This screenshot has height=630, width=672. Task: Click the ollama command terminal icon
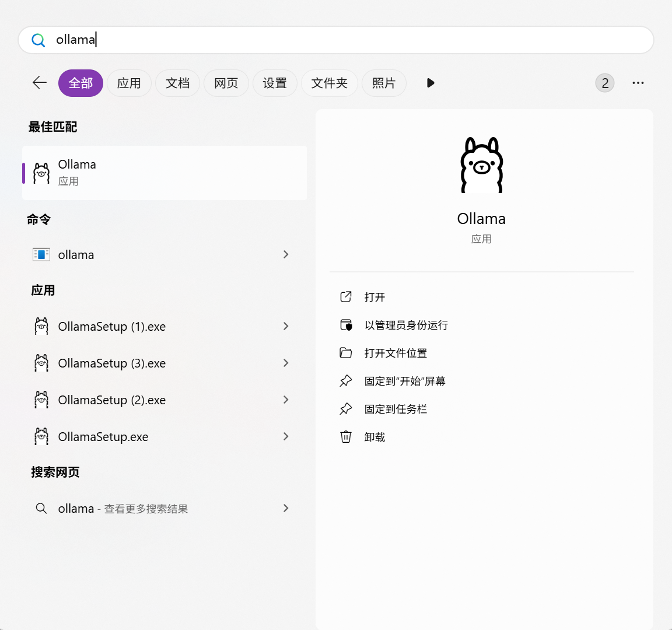point(41,254)
